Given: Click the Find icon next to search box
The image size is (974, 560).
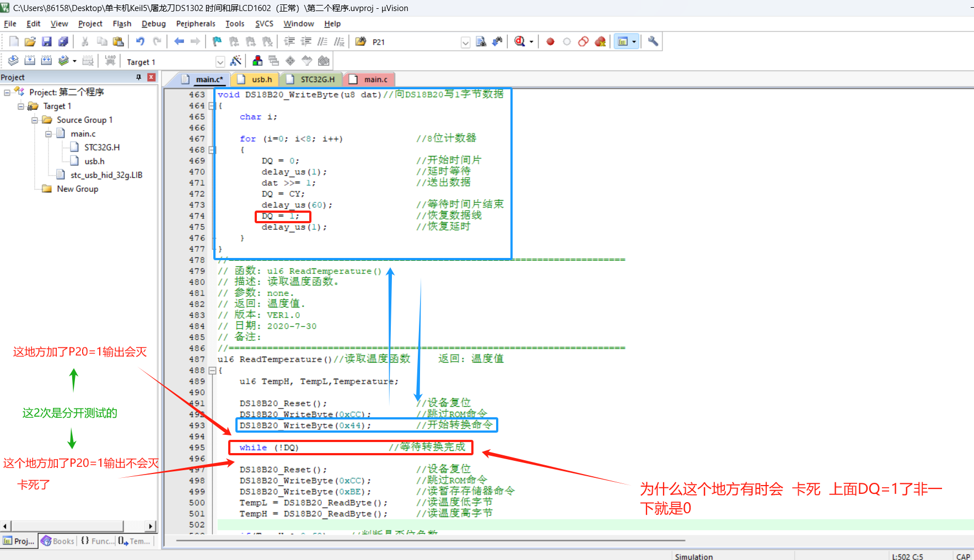Looking at the screenshot, I should coord(481,41).
